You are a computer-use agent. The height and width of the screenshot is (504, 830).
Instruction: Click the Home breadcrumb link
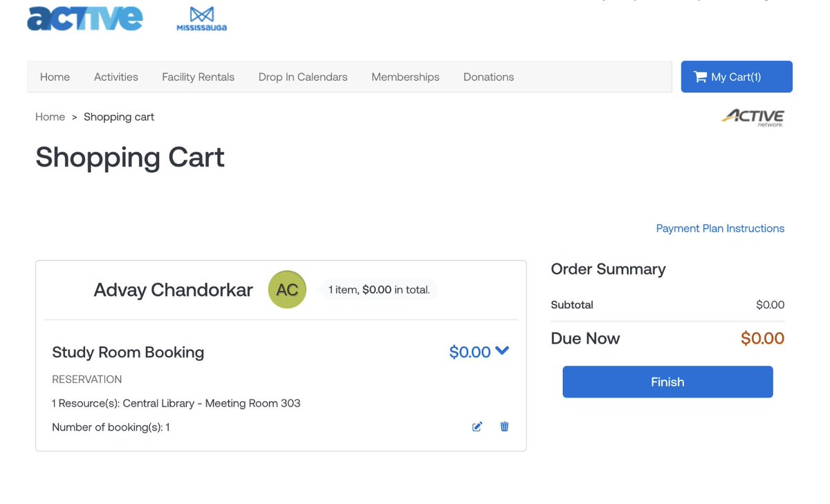click(50, 117)
